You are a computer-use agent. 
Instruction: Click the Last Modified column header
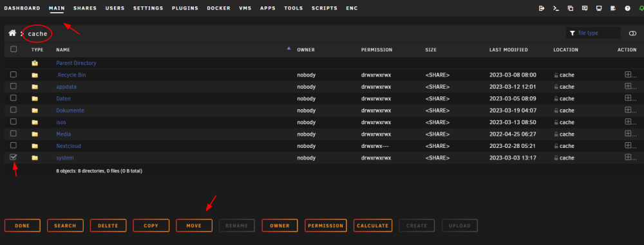[509, 50]
